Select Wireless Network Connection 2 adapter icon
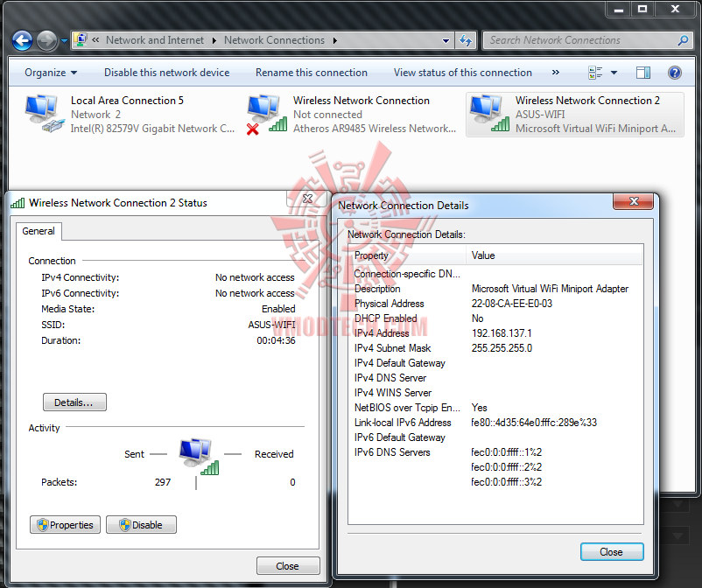Screen dimensions: 702x588 (489, 113)
